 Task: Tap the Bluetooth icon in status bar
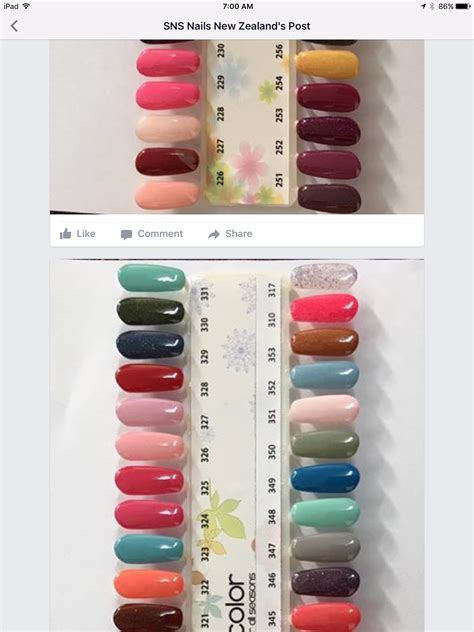(432, 6)
